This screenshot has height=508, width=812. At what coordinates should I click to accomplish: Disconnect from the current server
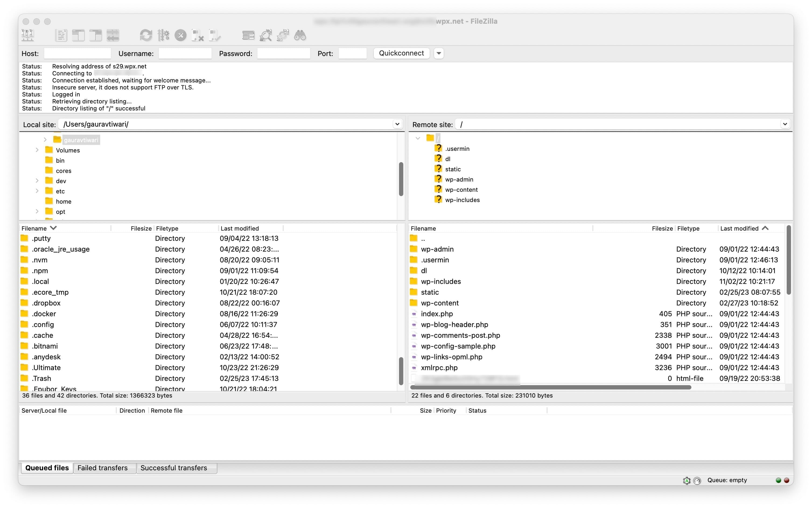[197, 35]
